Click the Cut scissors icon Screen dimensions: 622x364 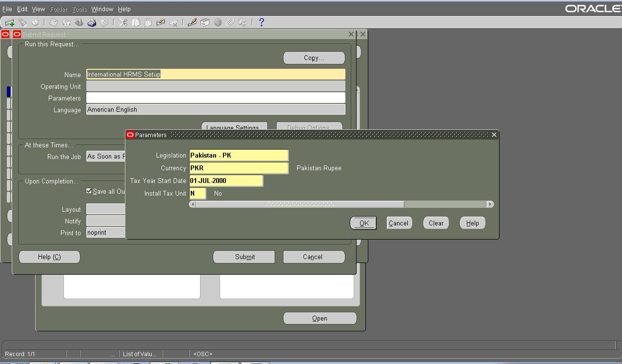point(123,22)
